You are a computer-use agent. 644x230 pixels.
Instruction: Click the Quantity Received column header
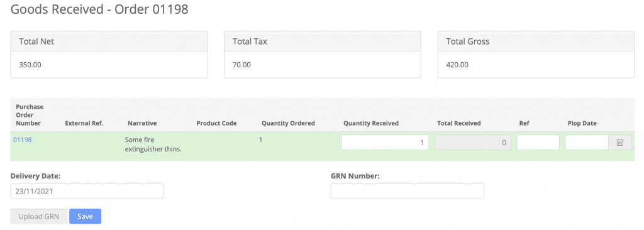[371, 123]
